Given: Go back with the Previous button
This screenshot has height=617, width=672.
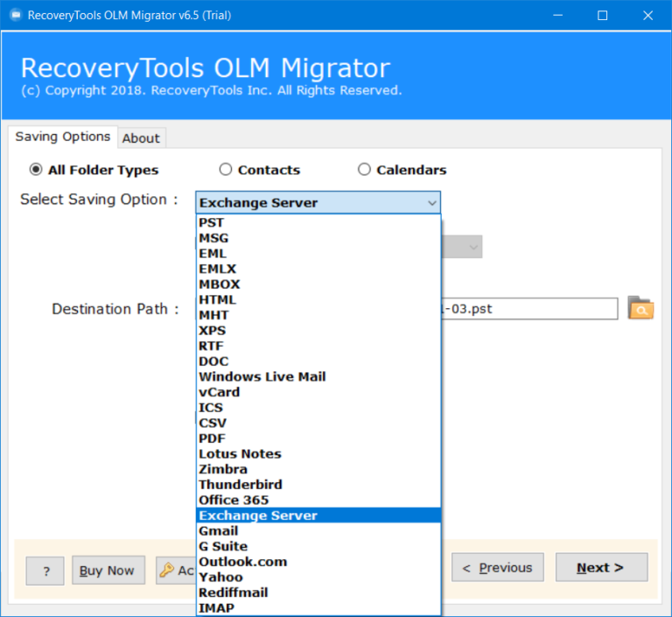Looking at the screenshot, I should coord(497,568).
